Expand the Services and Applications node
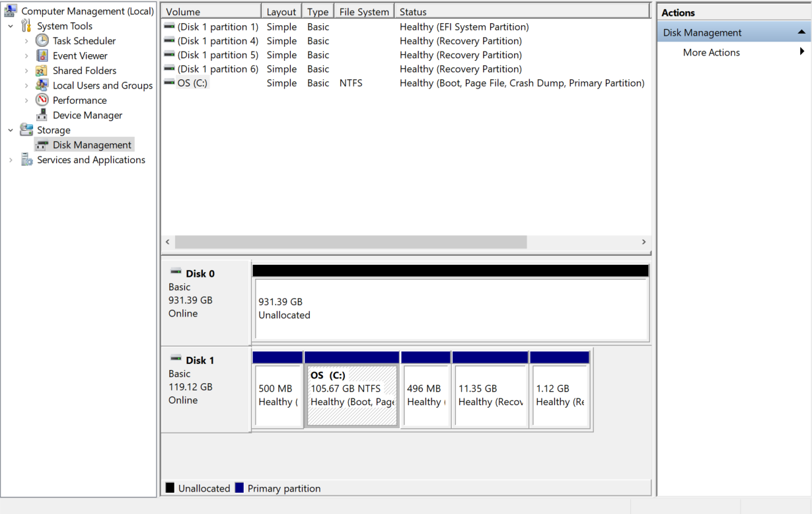812x514 pixels. [x=11, y=160]
